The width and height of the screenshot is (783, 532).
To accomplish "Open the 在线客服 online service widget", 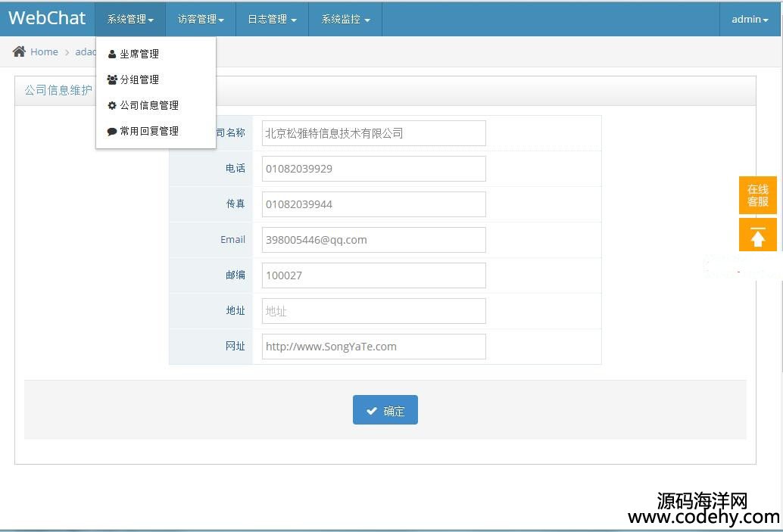I will [757, 195].
